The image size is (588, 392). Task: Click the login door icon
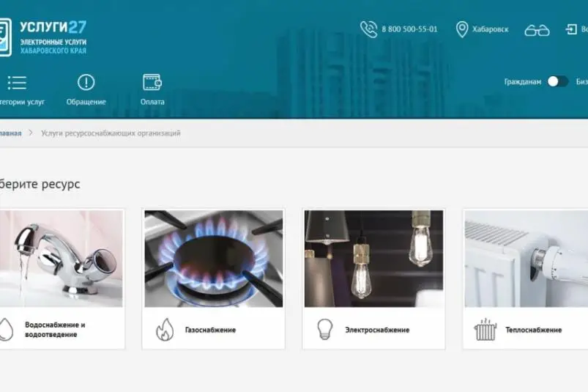tap(571, 29)
